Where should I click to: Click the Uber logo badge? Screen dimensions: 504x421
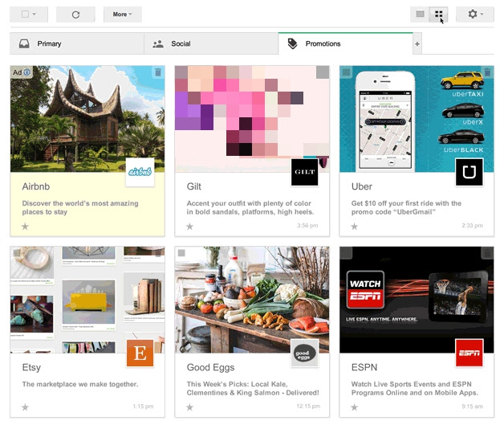[469, 172]
